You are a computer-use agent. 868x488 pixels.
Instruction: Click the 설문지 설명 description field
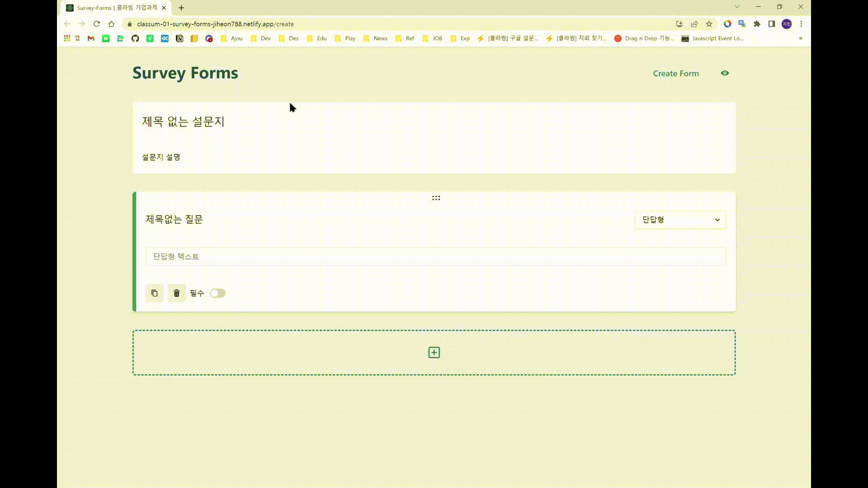click(161, 157)
